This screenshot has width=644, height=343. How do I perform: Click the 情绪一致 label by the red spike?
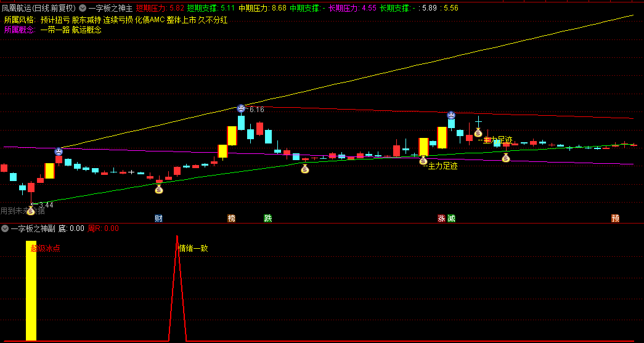[x=194, y=248]
